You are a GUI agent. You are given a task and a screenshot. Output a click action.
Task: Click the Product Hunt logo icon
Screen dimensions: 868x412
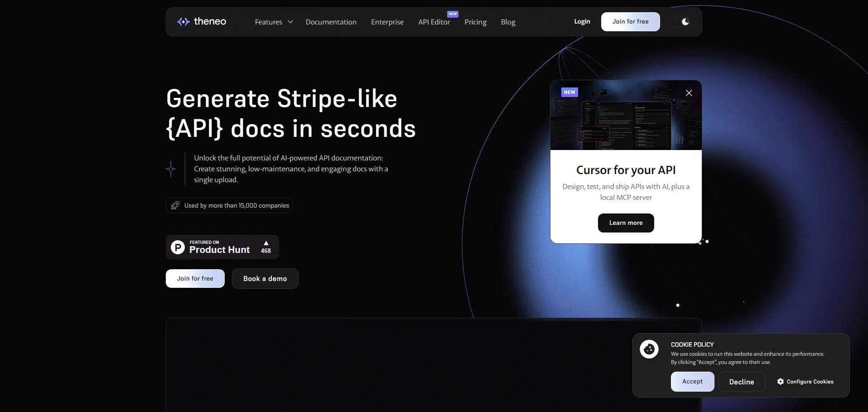coord(178,247)
